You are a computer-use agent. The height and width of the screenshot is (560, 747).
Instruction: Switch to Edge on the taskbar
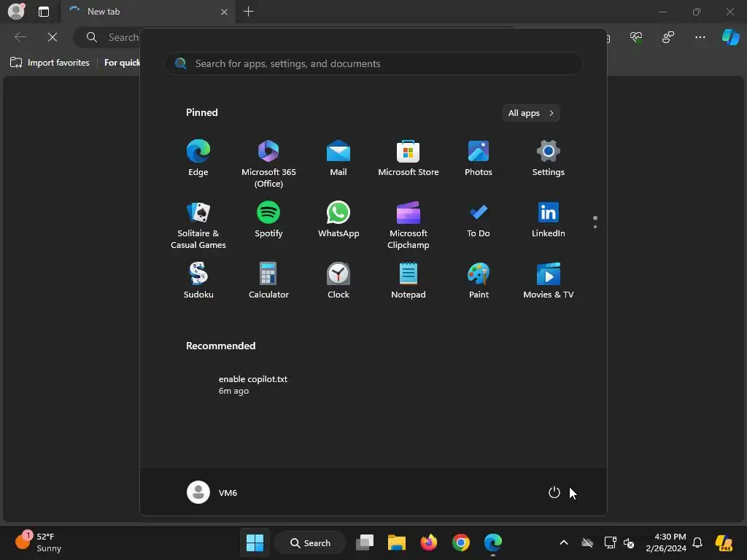click(x=493, y=542)
